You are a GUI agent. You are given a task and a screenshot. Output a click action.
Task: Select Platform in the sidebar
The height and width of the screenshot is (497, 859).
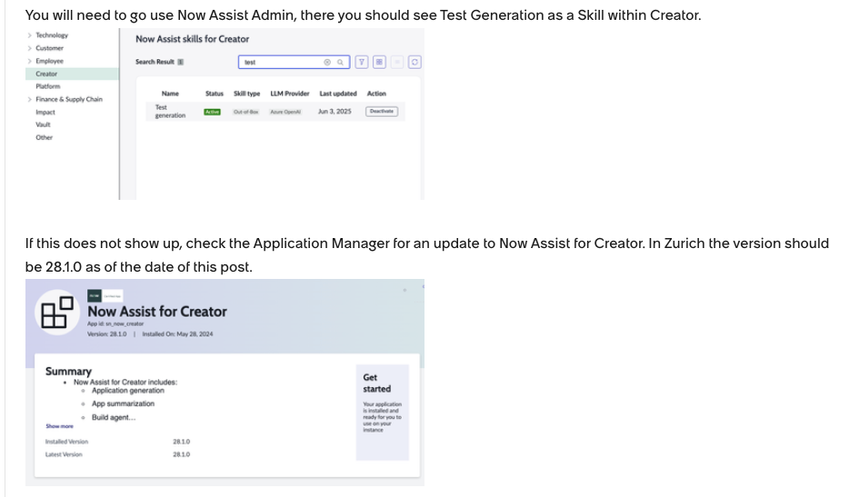[48, 87]
